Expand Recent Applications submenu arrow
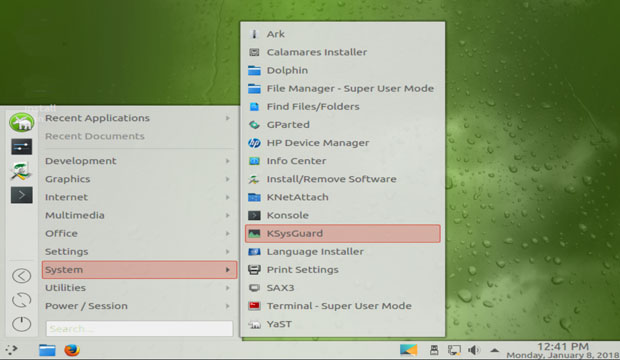 [x=228, y=118]
